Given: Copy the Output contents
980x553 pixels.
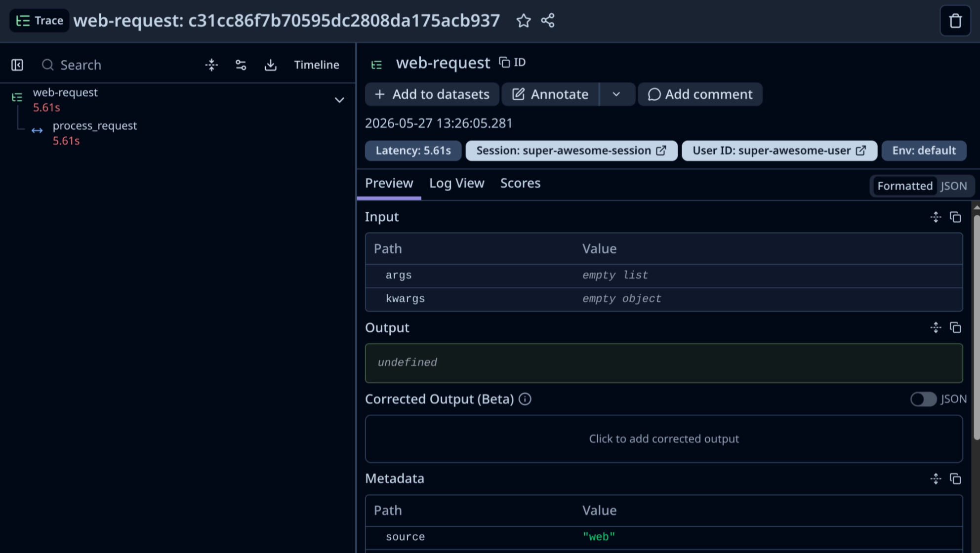Looking at the screenshot, I should (x=955, y=327).
